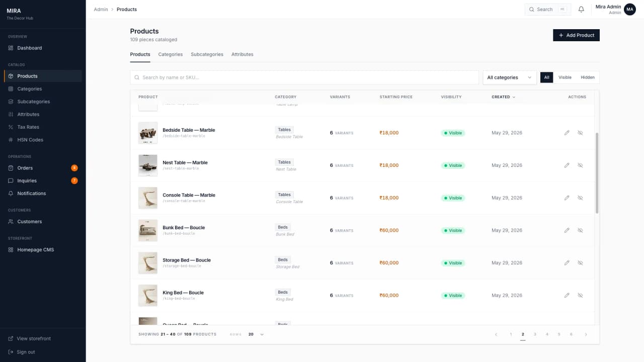Switch to the Attributes tab
This screenshot has width=644, height=362.
243,54
